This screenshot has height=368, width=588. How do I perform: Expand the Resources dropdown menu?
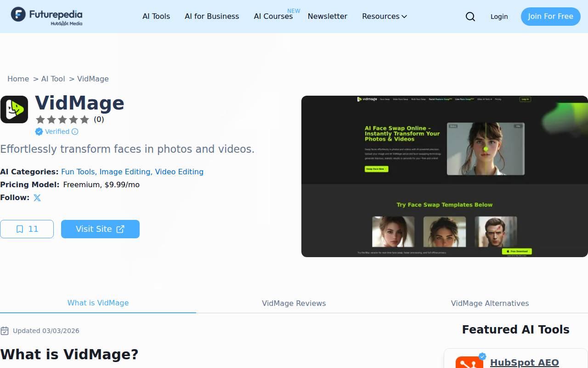point(384,16)
